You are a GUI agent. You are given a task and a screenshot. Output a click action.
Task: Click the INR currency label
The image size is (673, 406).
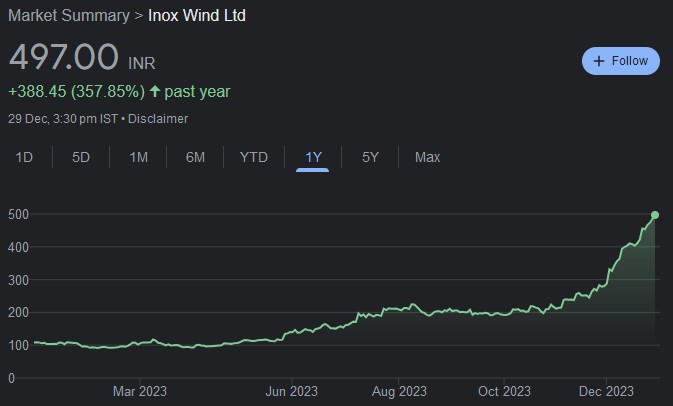pyautogui.click(x=142, y=63)
